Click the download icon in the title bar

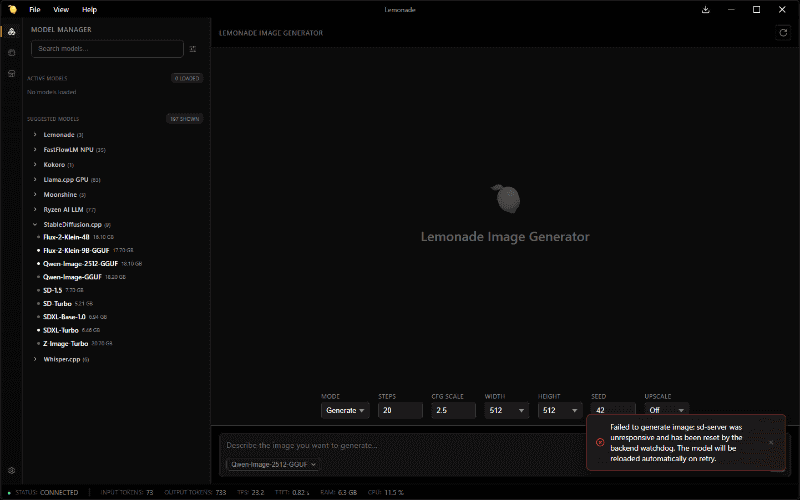(706, 9)
